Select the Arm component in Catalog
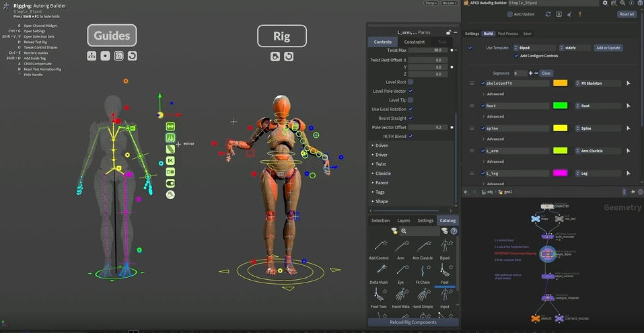644x333 pixels. pos(401,250)
